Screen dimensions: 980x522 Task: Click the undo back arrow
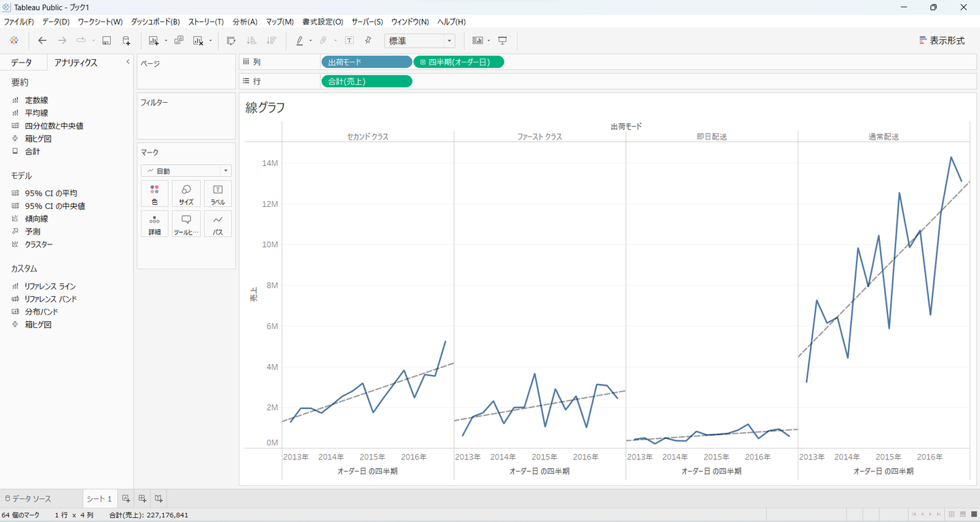[42, 41]
